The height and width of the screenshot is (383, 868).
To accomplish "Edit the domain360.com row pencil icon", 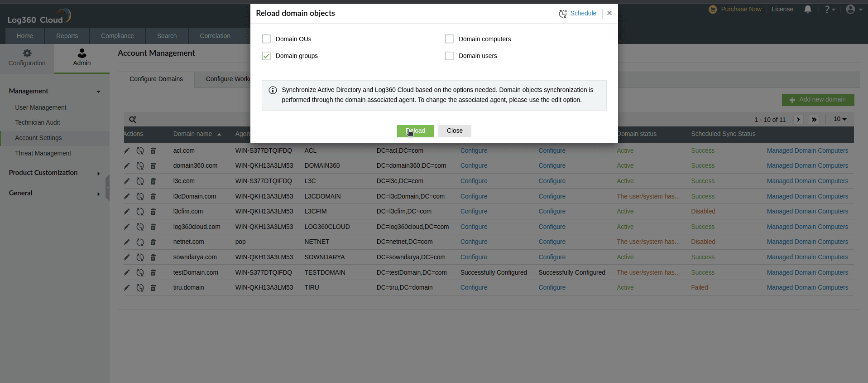I will coord(127,165).
